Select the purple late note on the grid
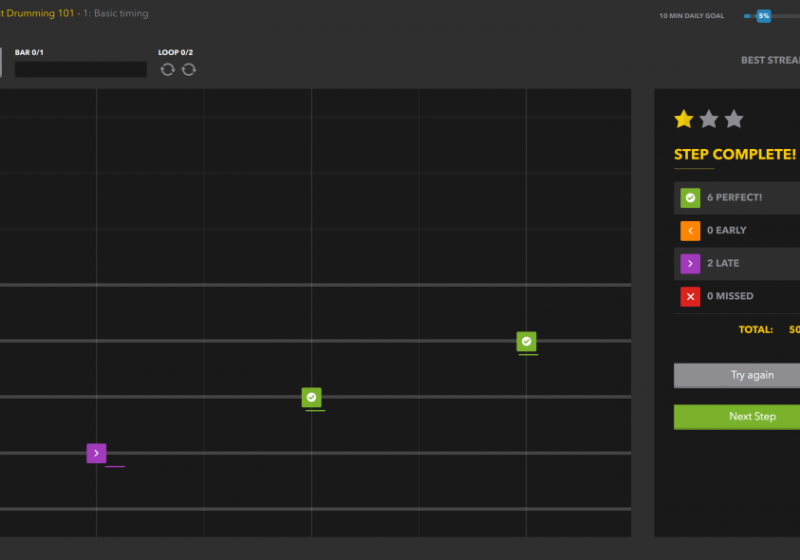800x560 pixels. tap(96, 453)
